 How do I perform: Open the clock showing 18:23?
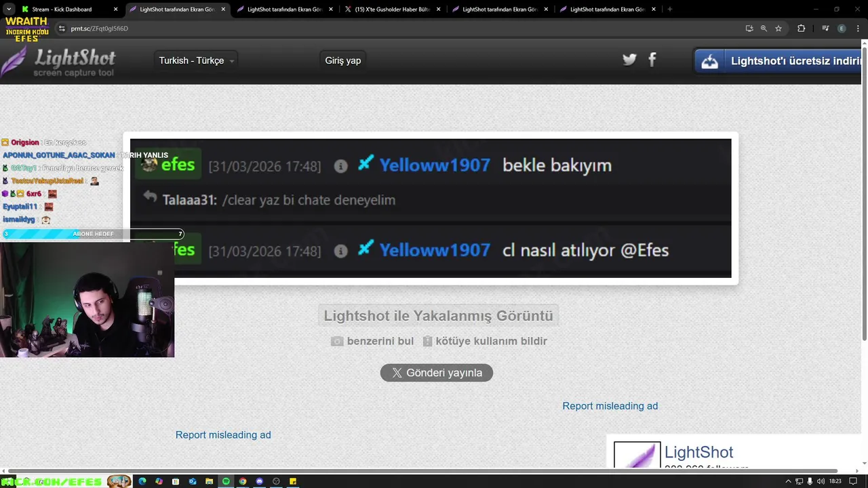coord(835,481)
